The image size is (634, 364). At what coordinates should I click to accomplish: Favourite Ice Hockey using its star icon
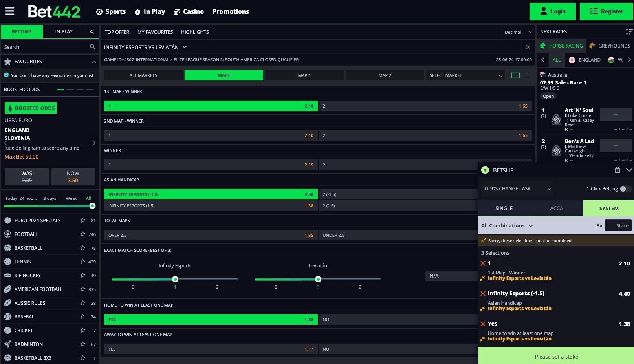coord(83,276)
